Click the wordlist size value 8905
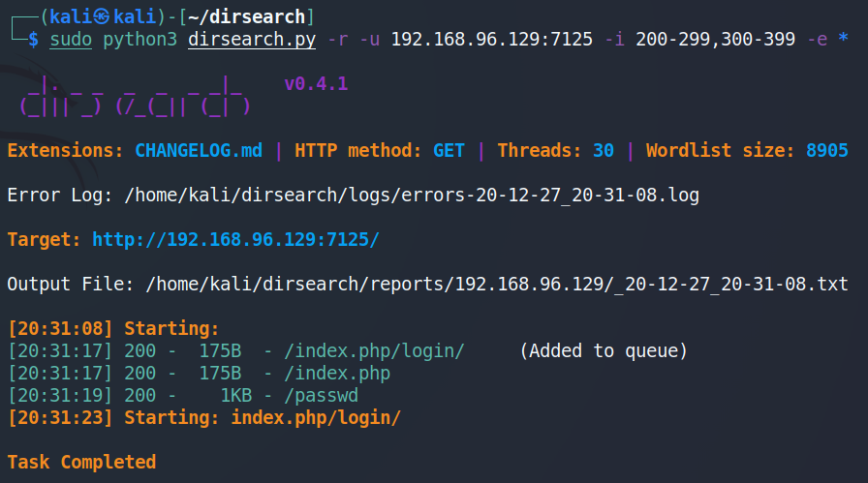 coord(826,150)
